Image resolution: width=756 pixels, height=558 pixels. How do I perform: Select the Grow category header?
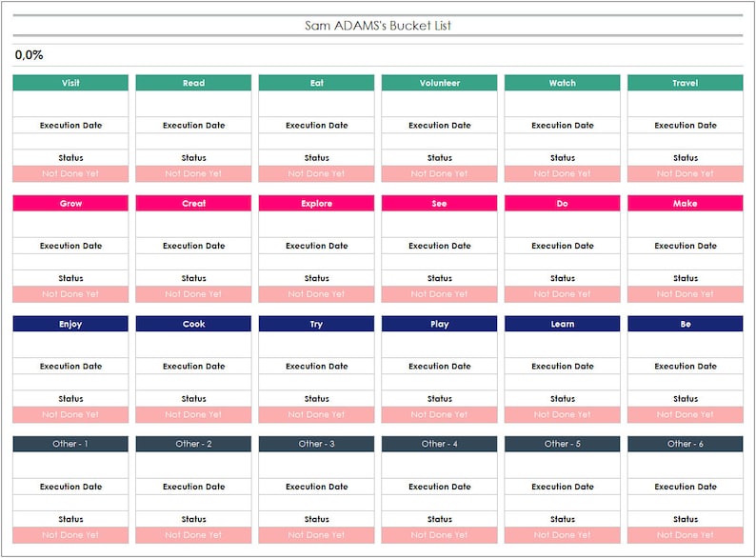[70, 203]
